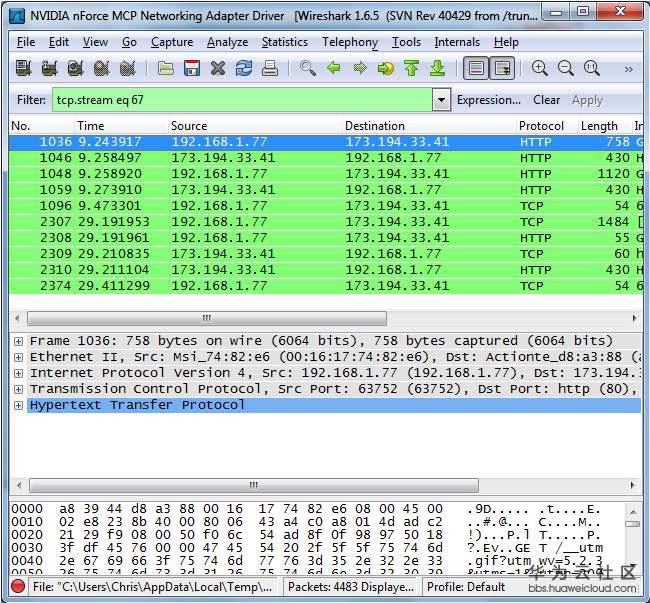Open the Capture menu

pyautogui.click(x=172, y=42)
